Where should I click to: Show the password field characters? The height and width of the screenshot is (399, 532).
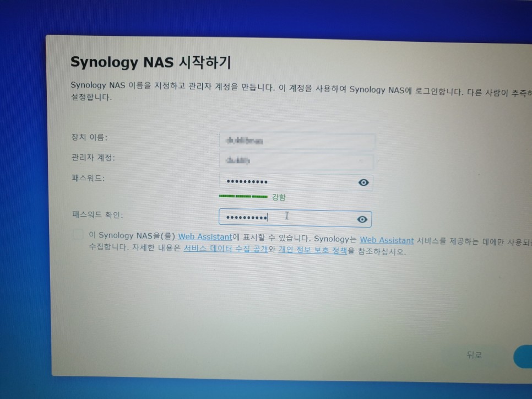[x=363, y=182]
